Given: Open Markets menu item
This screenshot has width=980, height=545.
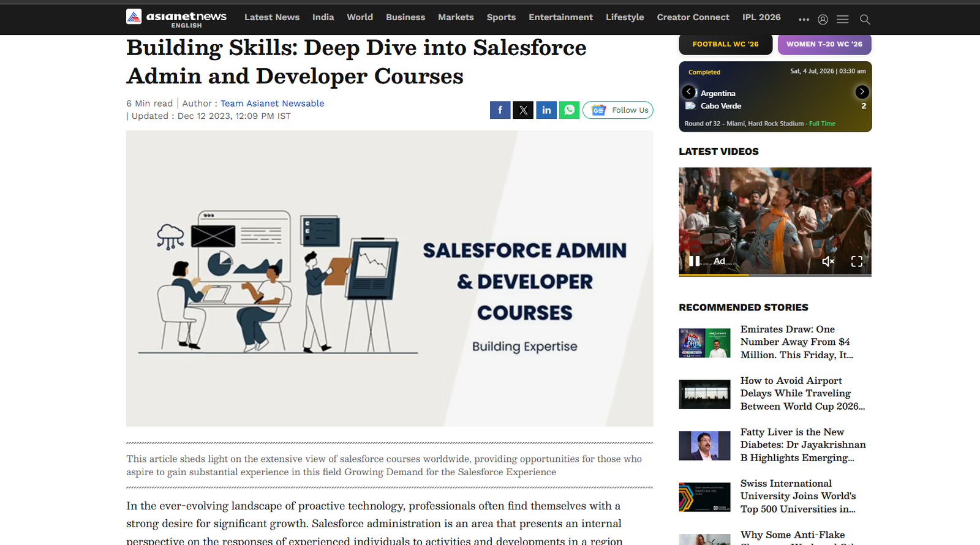Looking at the screenshot, I should [x=456, y=17].
